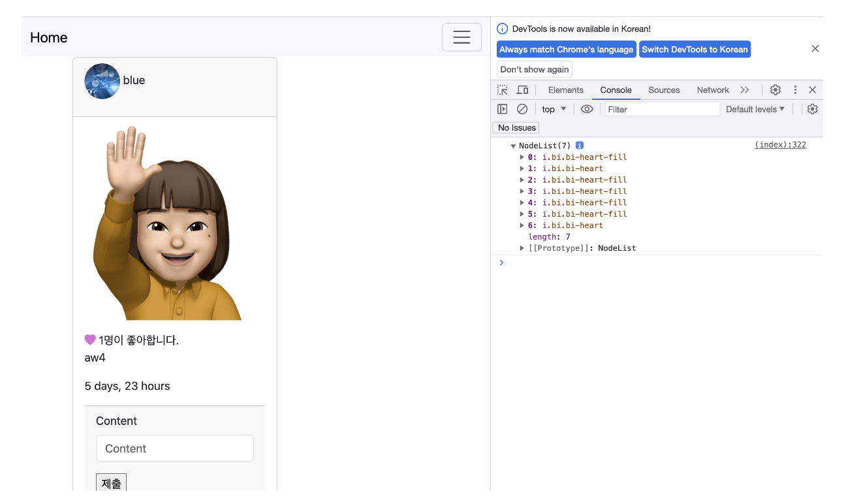Open DevTools settings gear icon
This screenshot has height=504, width=846.
pyautogui.click(x=775, y=90)
